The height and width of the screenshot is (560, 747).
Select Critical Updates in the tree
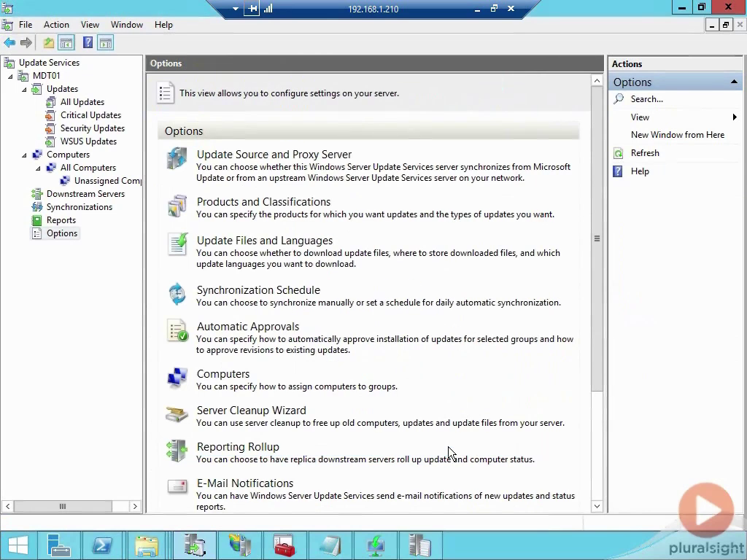coord(90,115)
